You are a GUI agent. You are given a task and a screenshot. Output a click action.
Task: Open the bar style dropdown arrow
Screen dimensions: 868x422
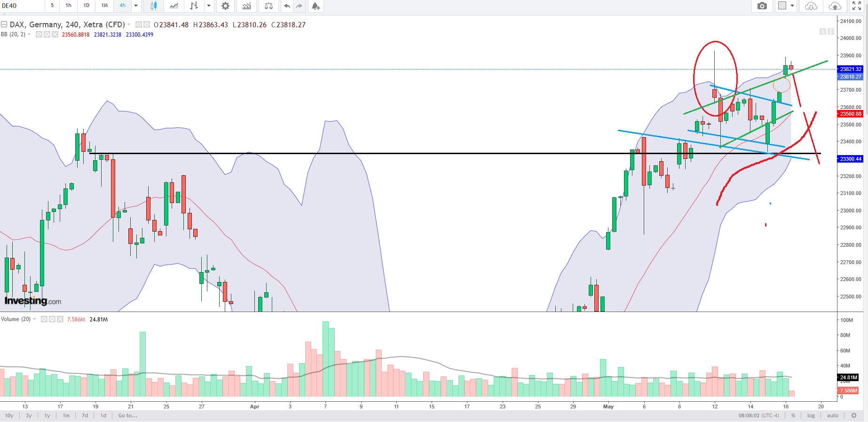click(208, 6)
